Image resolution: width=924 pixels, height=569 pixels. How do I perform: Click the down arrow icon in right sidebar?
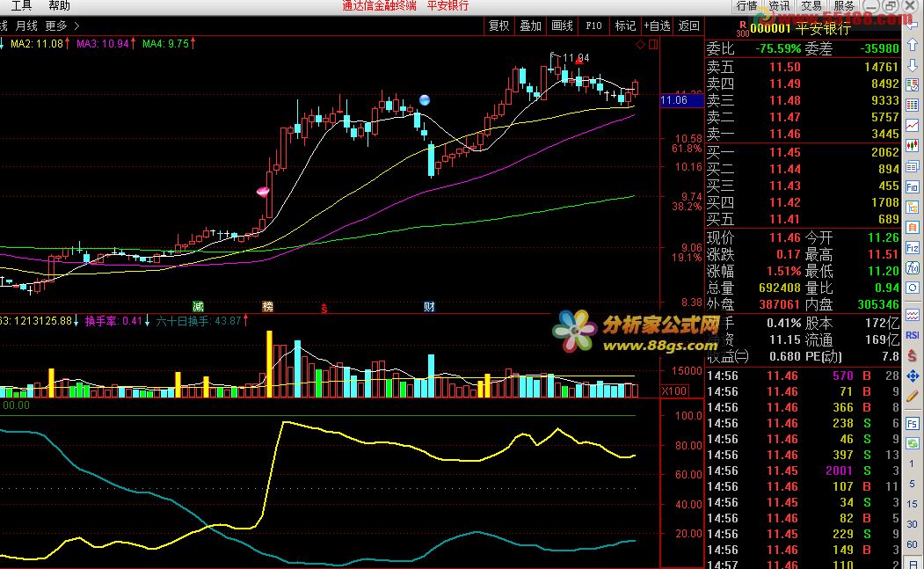coord(913,65)
